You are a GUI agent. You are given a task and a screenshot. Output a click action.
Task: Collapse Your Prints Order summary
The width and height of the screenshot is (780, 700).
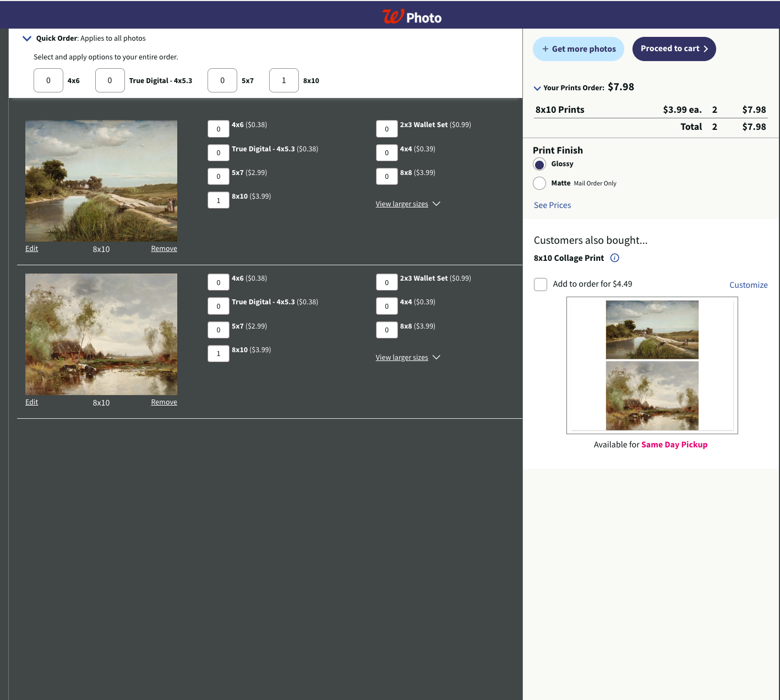[537, 88]
